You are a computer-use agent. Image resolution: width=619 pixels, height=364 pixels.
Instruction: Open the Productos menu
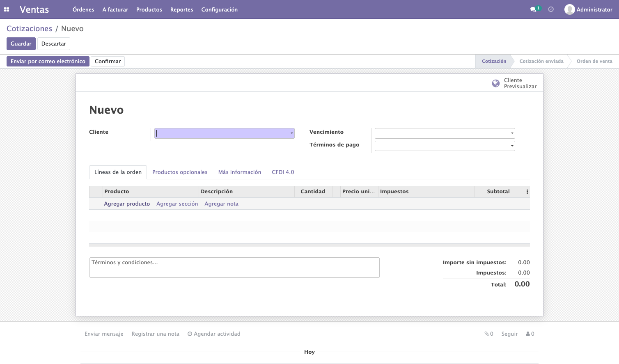pyautogui.click(x=149, y=9)
